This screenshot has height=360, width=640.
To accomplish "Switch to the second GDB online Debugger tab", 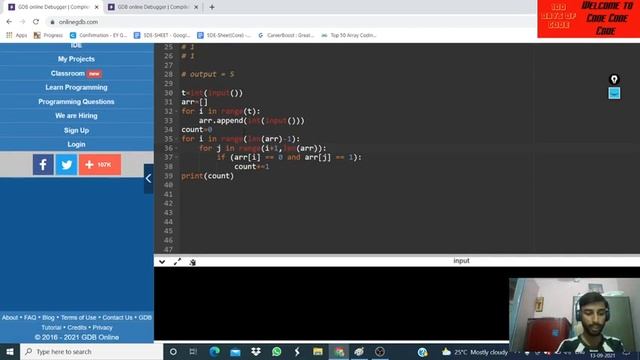I will (152, 7).
